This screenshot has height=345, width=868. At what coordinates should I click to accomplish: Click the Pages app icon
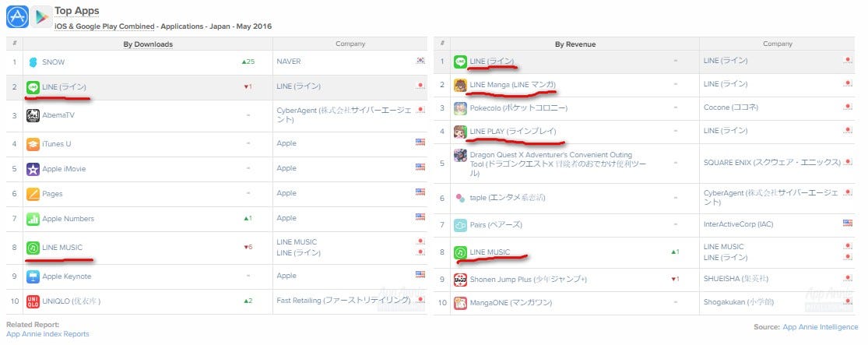(x=33, y=193)
